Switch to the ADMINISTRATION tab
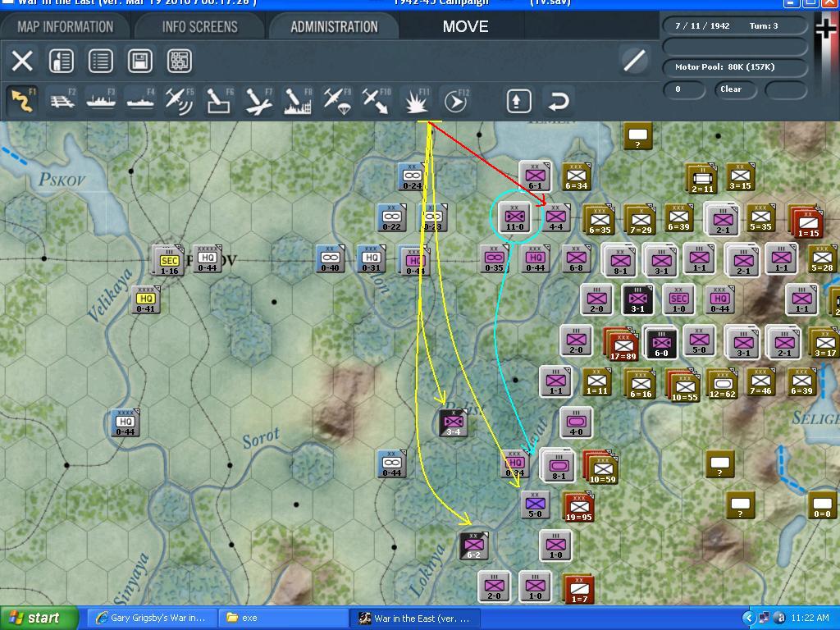 pyautogui.click(x=335, y=27)
